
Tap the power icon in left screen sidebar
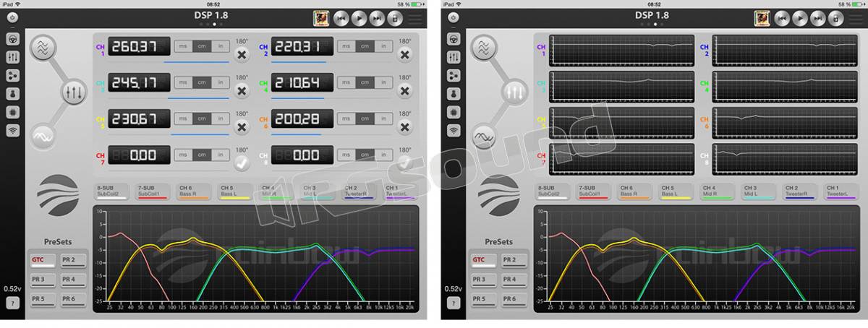pos(13,17)
